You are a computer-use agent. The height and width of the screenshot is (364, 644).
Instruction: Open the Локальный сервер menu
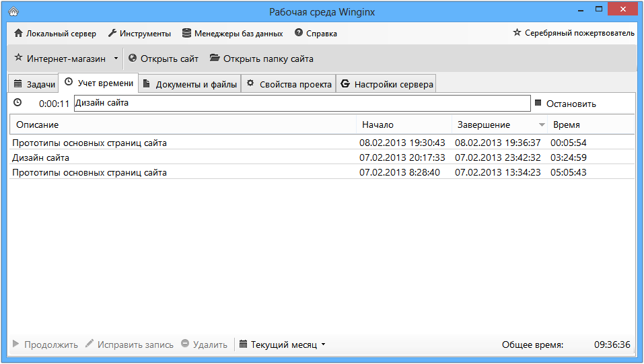[55, 33]
